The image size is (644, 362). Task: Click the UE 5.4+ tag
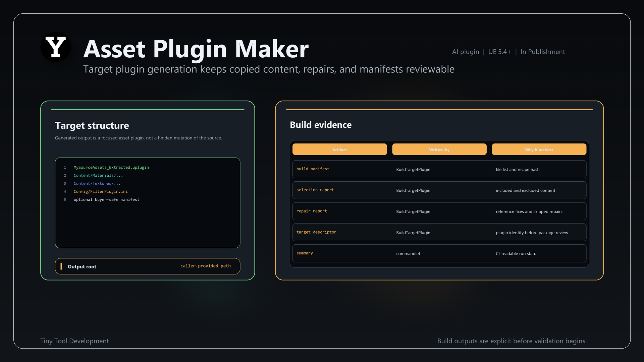point(499,52)
